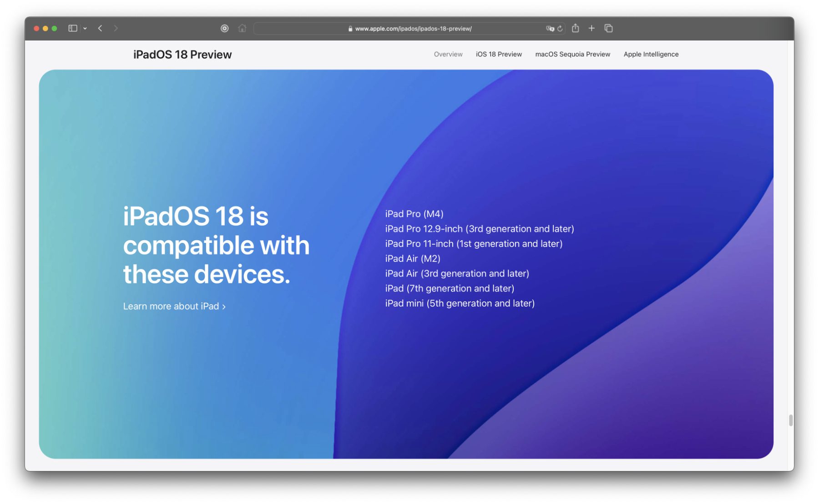
Task: Click the translate page icon
Action: click(550, 28)
